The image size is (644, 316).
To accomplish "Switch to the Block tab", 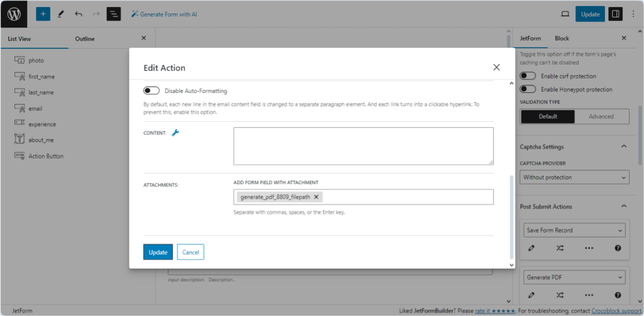I will [561, 38].
